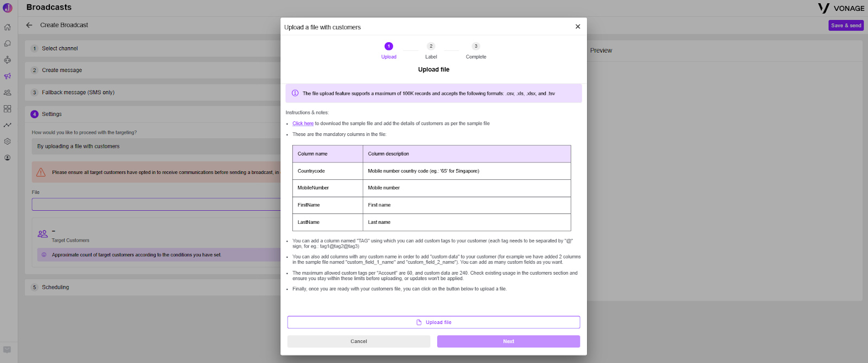Click the info icon in the purple banner
The width and height of the screenshot is (868, 363).
(295, 93)
